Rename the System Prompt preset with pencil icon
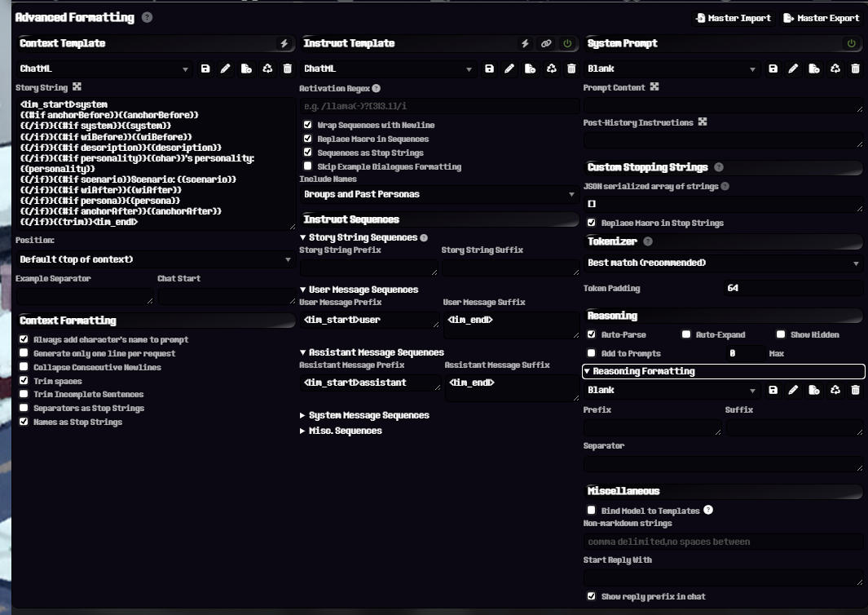The width and height of the screenshot is (868, 615). coord(793,69)
